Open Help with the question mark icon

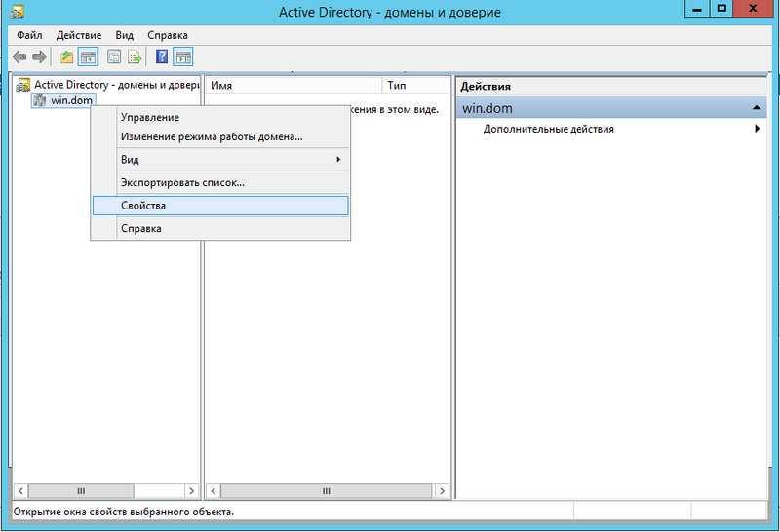click(162, 57)
